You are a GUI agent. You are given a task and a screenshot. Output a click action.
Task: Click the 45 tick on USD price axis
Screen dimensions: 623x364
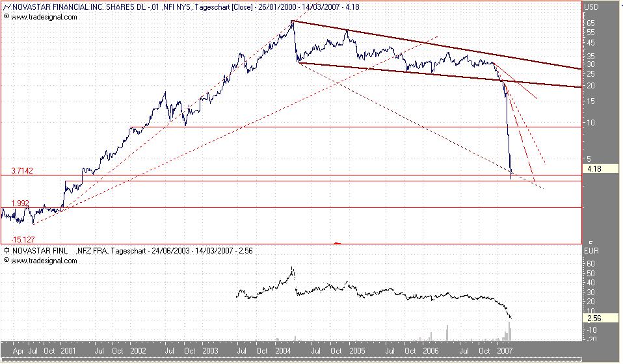pyautogui.click(x=590, y=43)
